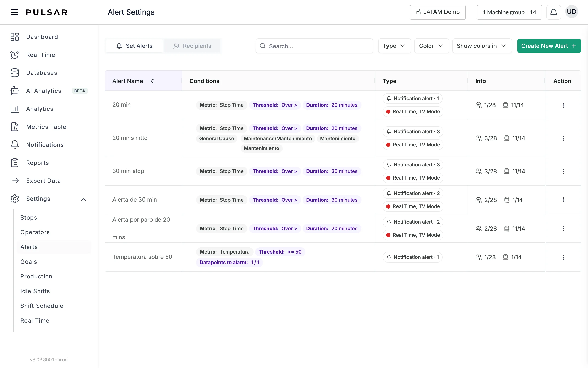
Task: Open actions menu for Temperatura sobre 50
Action: pos(563,257)
